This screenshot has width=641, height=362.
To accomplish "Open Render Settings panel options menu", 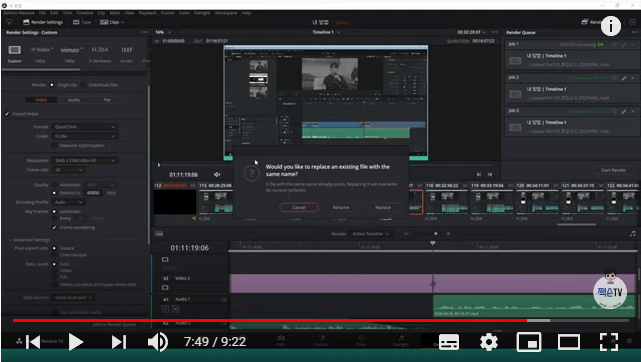I will [145, 32].
